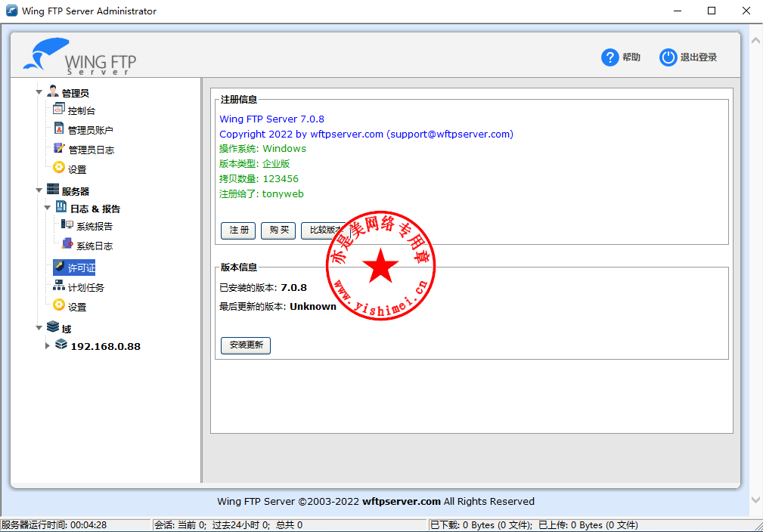Click the '操作系统: Windows' line
The height and width of the screenshot is (532, 763).
(262, 149)
